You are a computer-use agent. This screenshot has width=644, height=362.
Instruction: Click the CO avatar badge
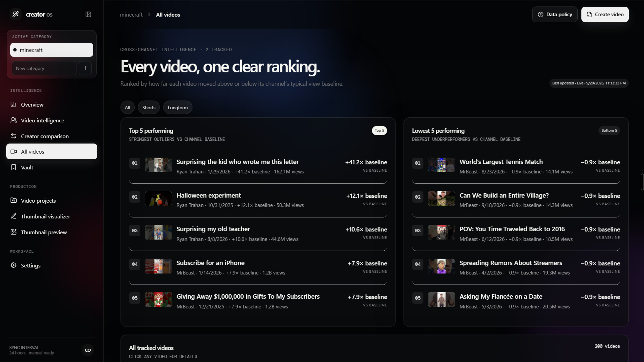(88, 350)
